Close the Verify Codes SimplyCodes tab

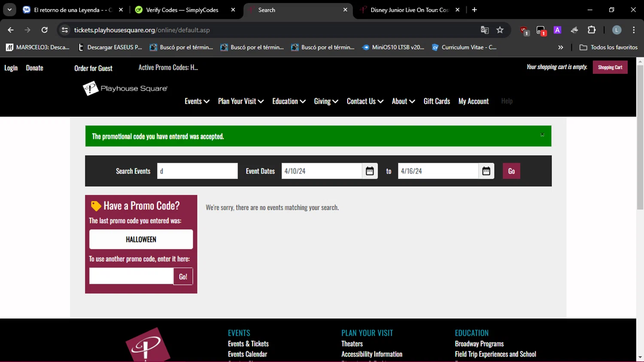[233, 10]
